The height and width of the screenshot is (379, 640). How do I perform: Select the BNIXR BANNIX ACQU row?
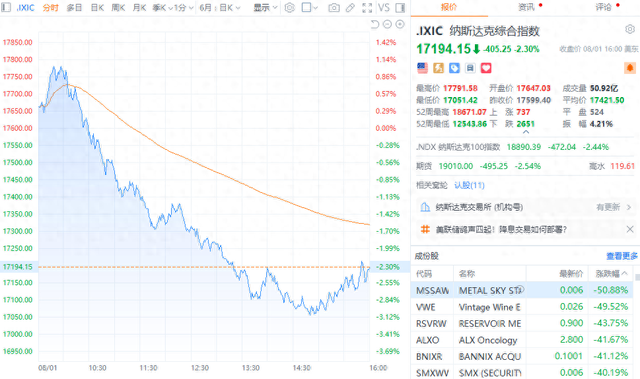click(x=522, y=356)
